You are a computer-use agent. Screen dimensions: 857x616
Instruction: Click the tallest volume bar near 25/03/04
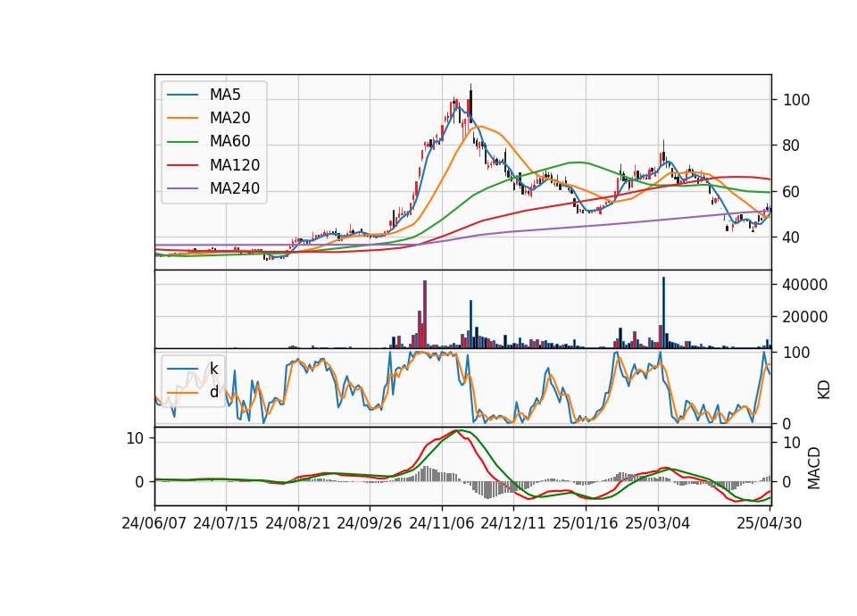click(663, 312)
